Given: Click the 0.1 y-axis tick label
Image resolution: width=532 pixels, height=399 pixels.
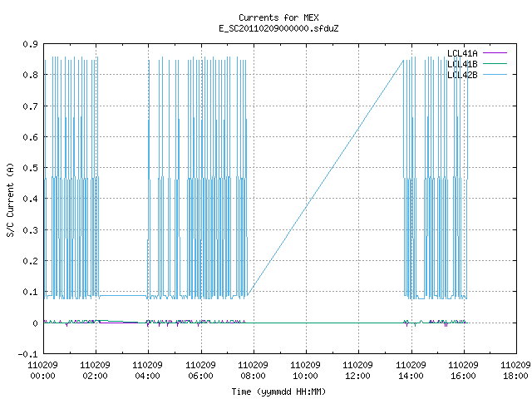Looking at the screenshot, I should tap(30, 292).
